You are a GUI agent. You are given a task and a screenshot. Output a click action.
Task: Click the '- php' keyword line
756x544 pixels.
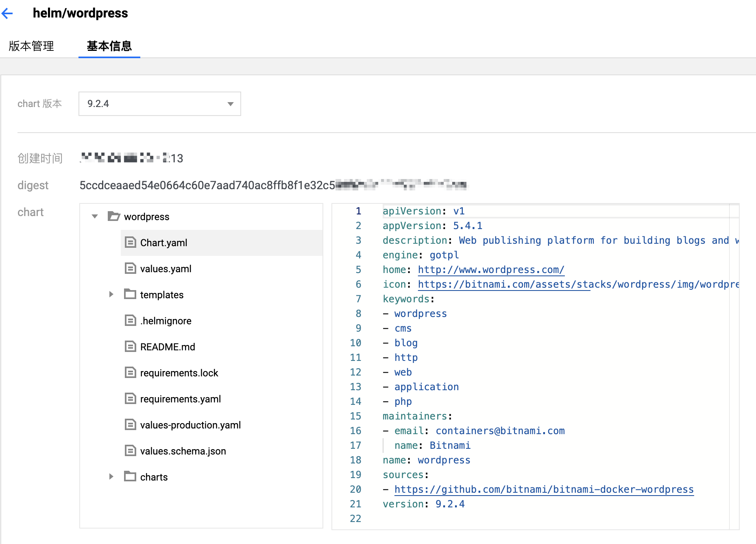tap(397, 402)
